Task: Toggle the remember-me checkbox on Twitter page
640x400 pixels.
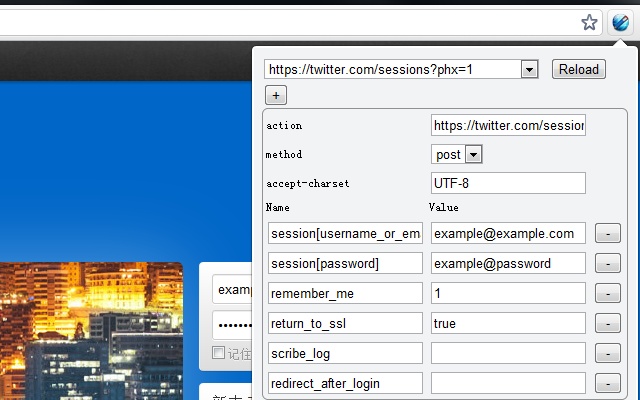Action: [218, 353]
